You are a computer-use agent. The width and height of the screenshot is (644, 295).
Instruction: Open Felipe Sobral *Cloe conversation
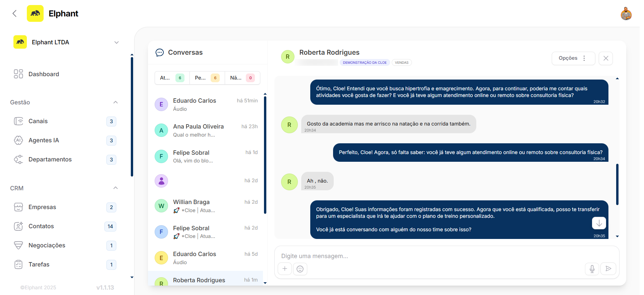pos(206,232)
